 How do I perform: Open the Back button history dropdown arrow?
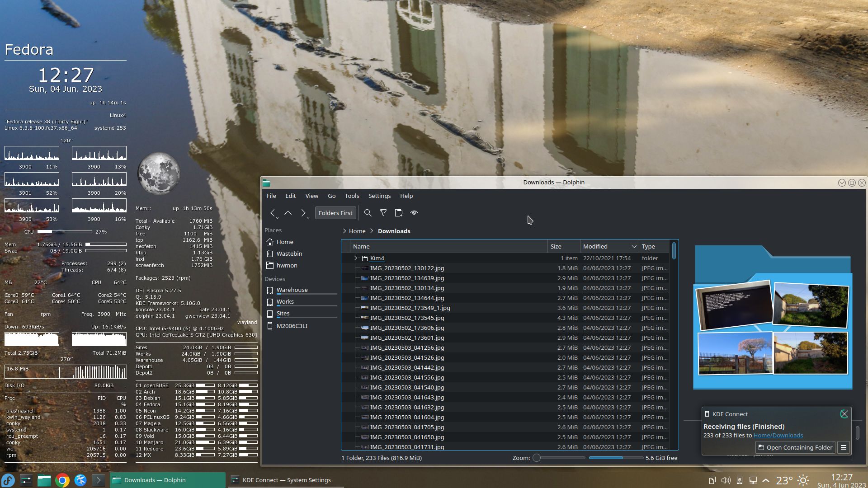coord(277,218)
